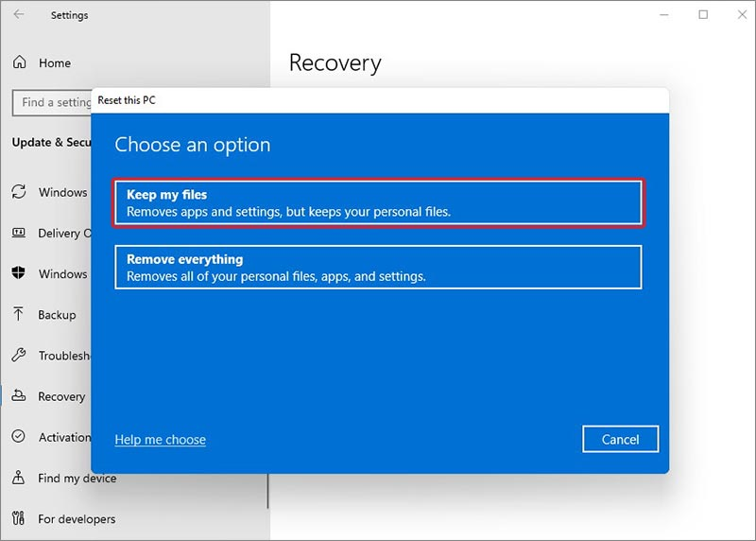Click the Recovery page heading
756x541 pixels.
pos(335,63)
